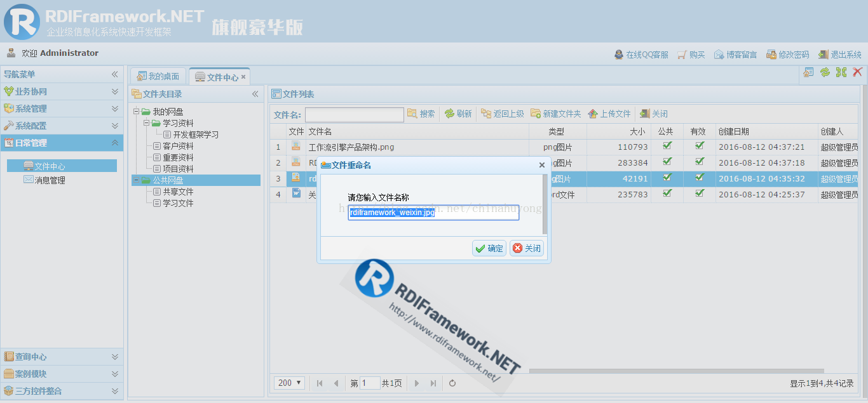The height and width of the screenshot is (403, 868).
Task: Click 新建文件夹 new folder button
Action: coord(556,114)
